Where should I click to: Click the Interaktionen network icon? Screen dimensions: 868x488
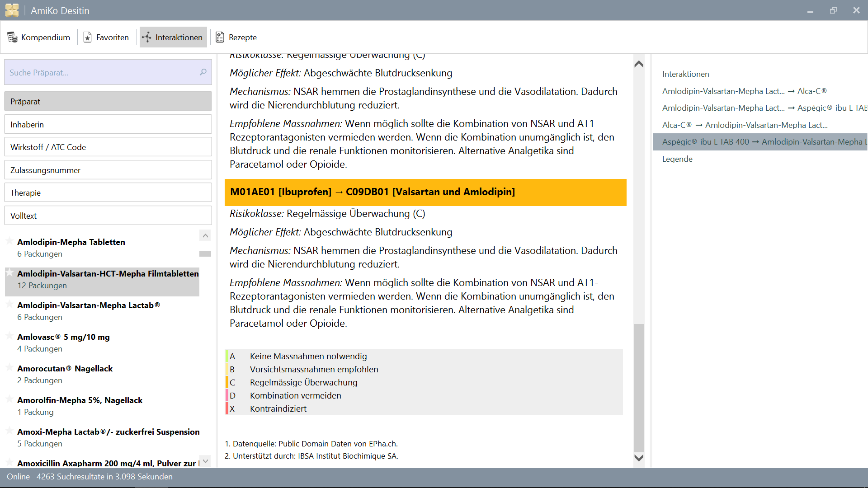click(146, 38)
